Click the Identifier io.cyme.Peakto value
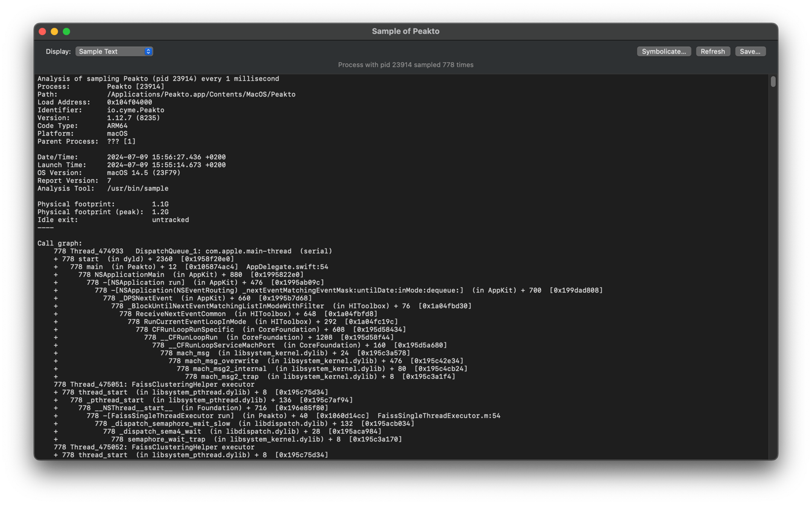The width and height of the screenshot is (812, 505). pyautogui.click(x=136, y=110)
